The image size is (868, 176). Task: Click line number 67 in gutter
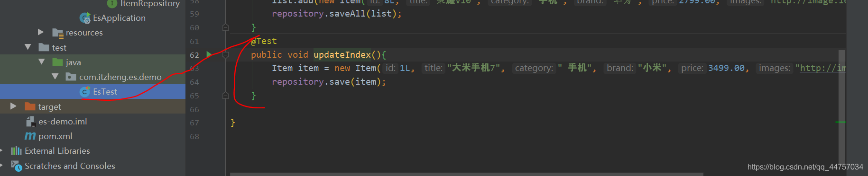click(x=194, y=123)
